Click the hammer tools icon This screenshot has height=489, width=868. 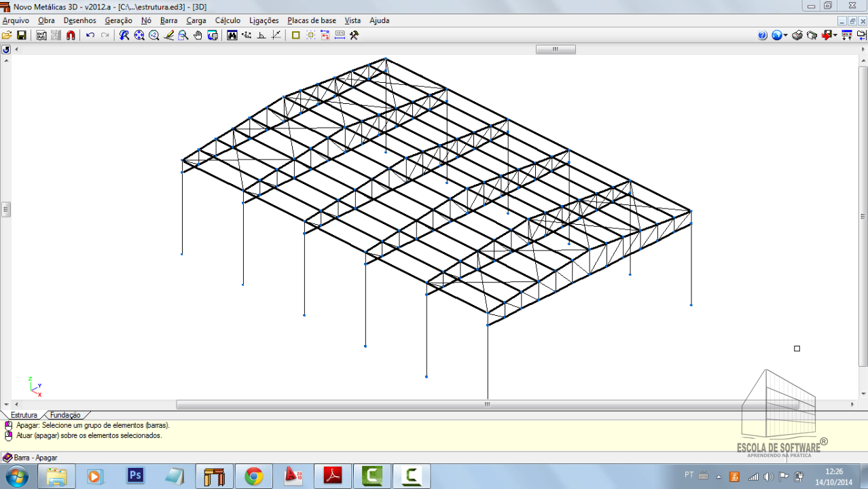[x=354, y=35]
